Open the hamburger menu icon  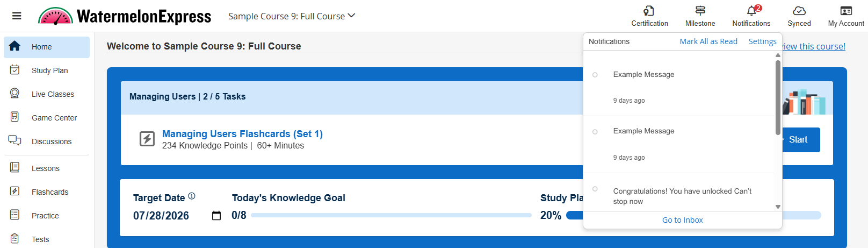(17, 16)
